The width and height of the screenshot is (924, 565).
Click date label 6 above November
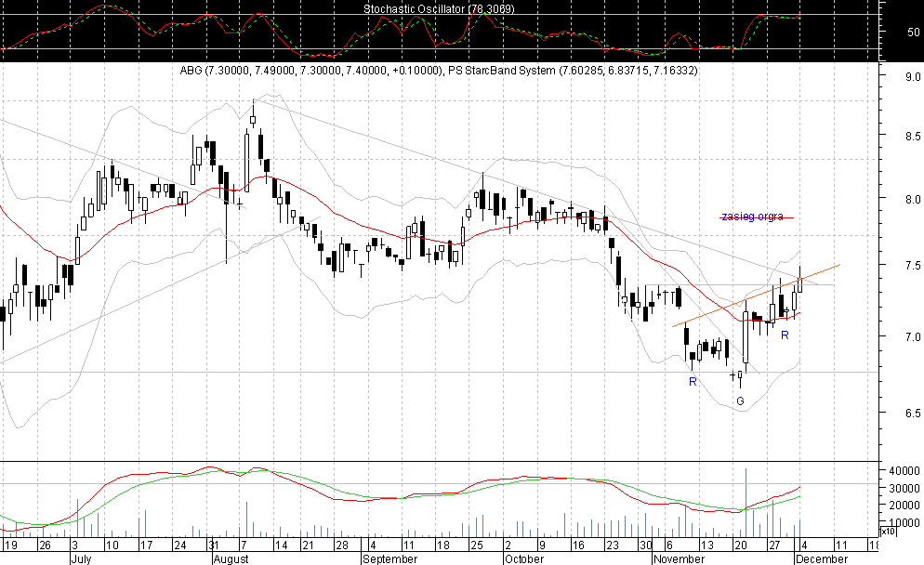click(x=669, y=545)
